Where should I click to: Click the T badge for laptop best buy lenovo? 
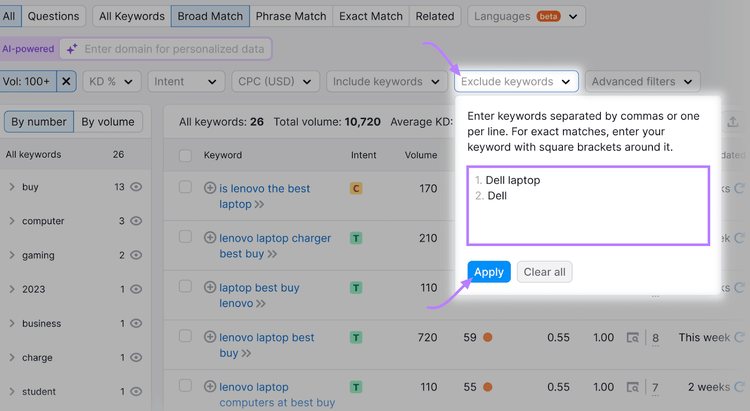356,288
